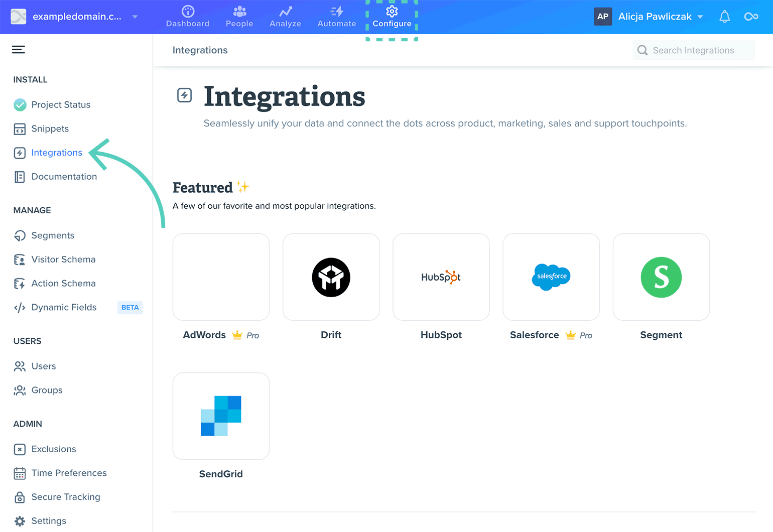Expand the exampledomain project dropdown arrow

(x=135, y=17)
